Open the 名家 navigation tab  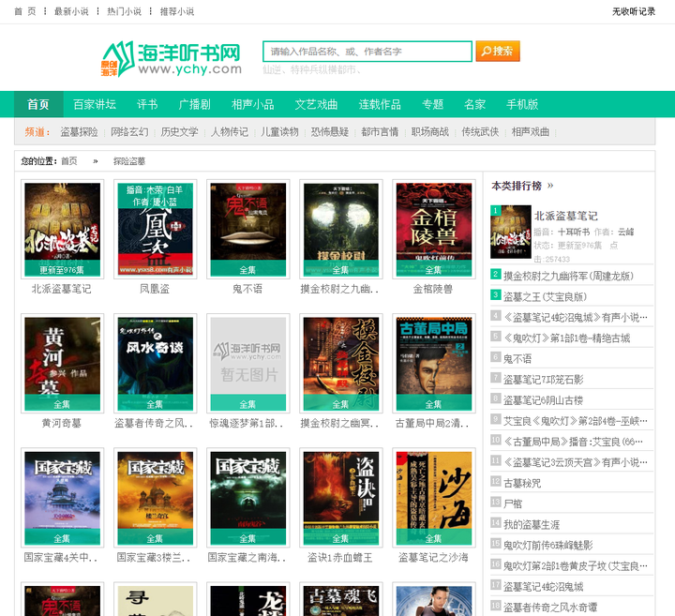coord(474,104)
